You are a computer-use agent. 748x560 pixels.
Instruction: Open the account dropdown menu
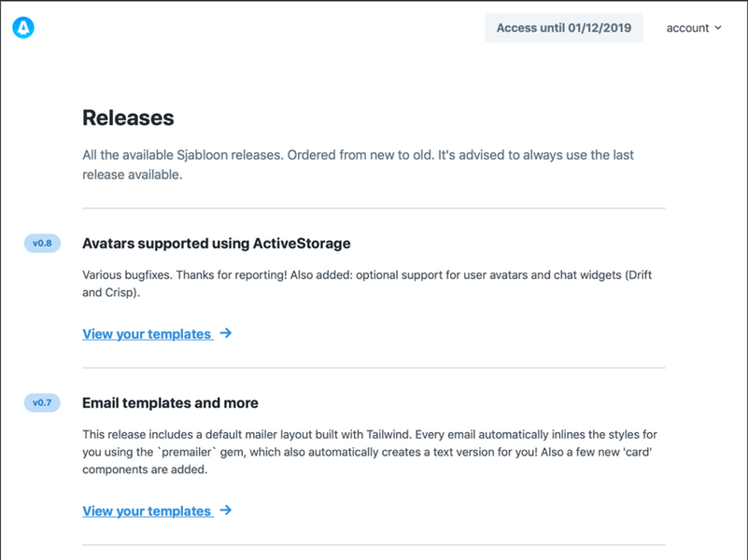(694, 28)
